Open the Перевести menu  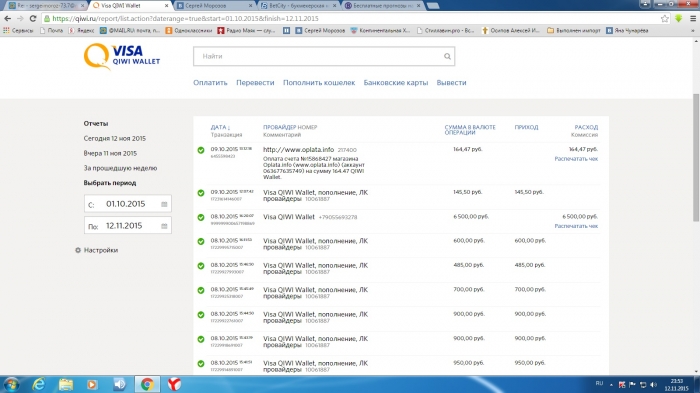pos(255,83)
